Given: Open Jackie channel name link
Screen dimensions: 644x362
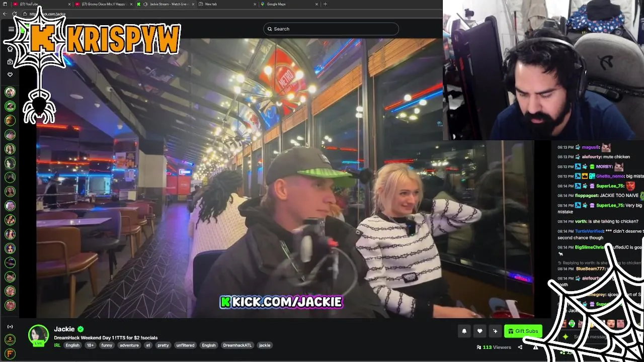Looking at the screenshot, I should (64, 329).
